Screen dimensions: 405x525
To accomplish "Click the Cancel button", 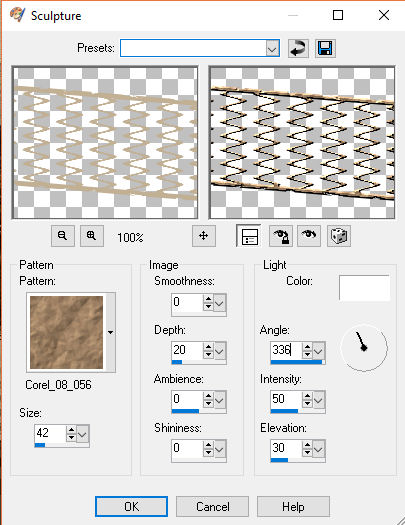I will [x=213, y=506].
